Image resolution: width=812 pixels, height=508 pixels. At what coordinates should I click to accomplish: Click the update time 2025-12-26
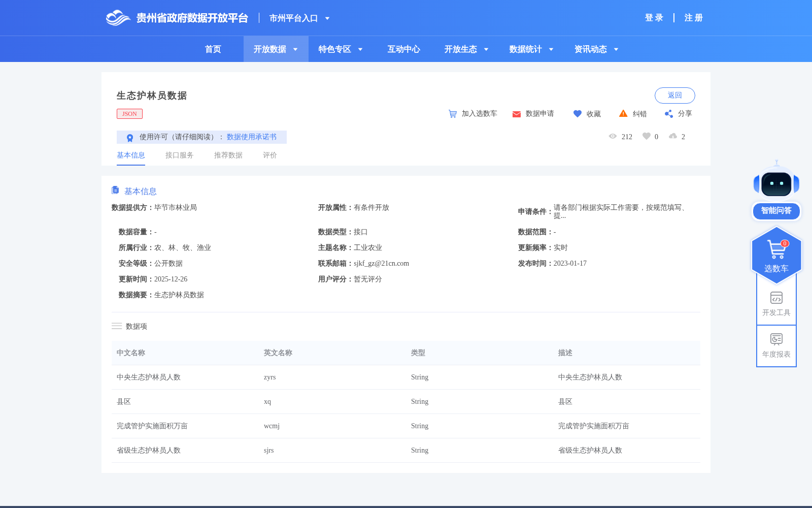point(171,279)
